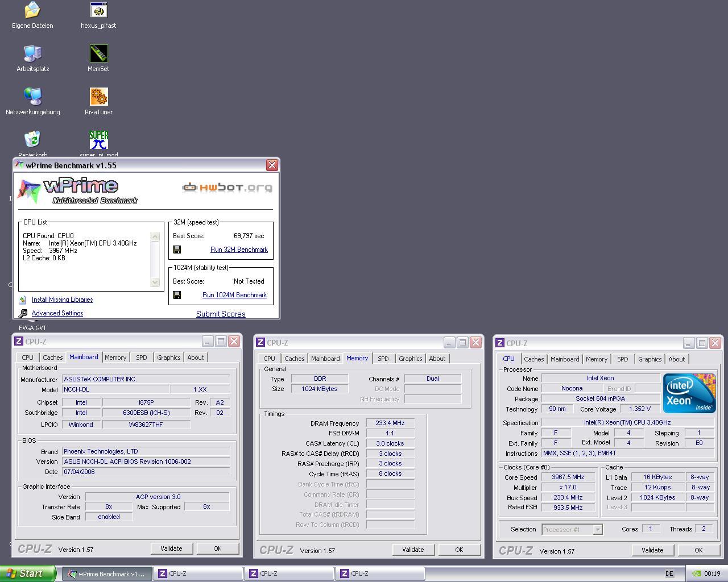Open Mainboard tab in rightmost CPU-Z window
Screen dimensions: 728x582
(x=565, y=359)
